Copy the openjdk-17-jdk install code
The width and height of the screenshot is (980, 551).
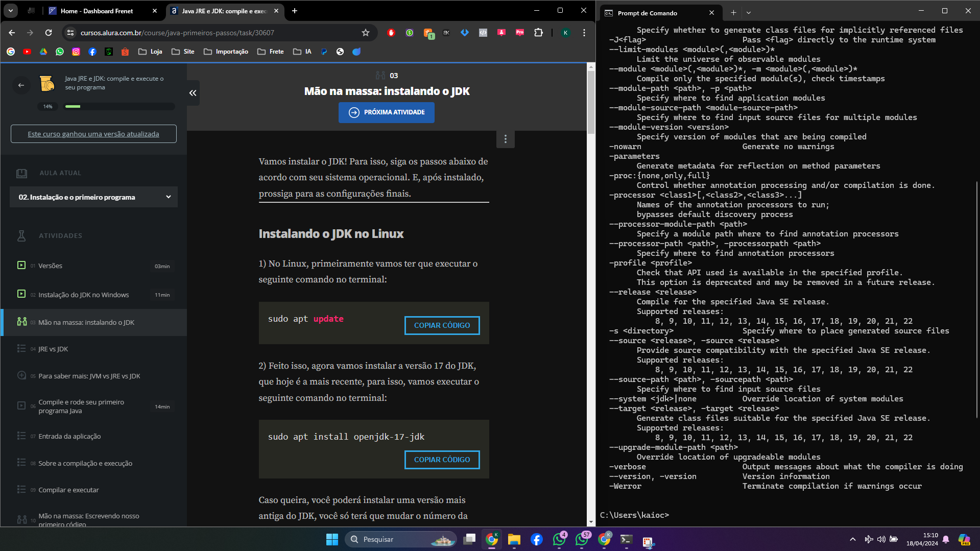tap(442, 460)
